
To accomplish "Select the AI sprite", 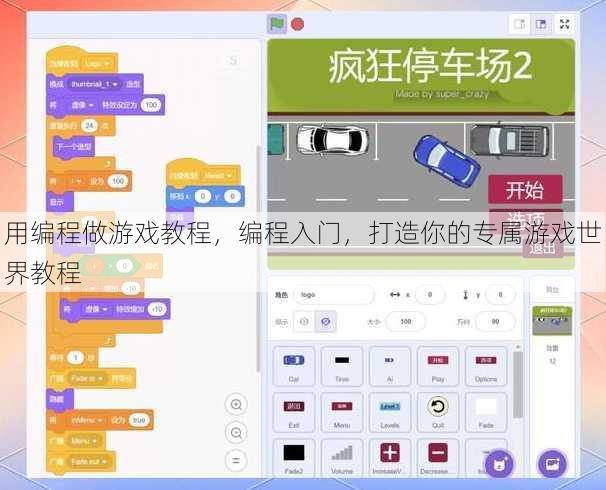I will tap(390, 366).
